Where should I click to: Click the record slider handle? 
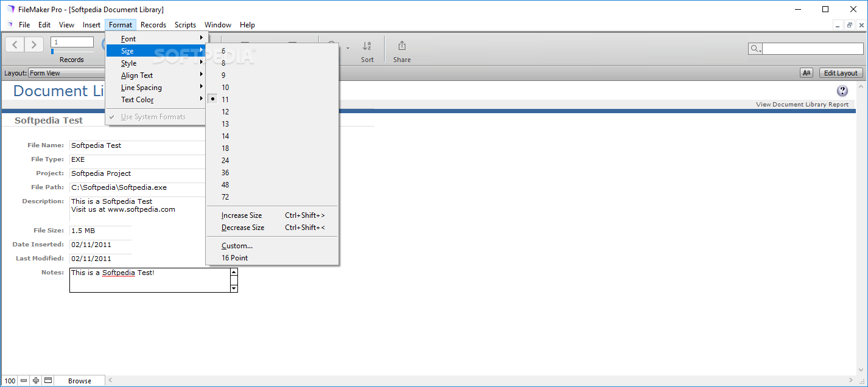point(52,52)
